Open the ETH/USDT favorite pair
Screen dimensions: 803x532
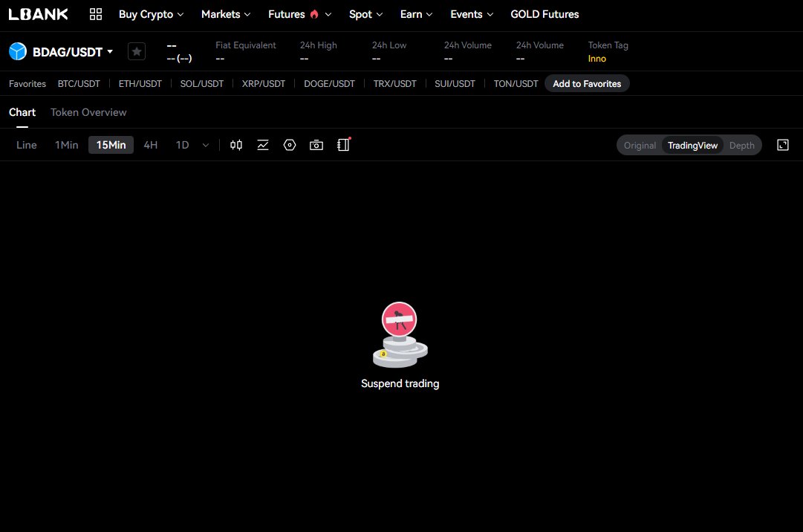click(140, 84)
